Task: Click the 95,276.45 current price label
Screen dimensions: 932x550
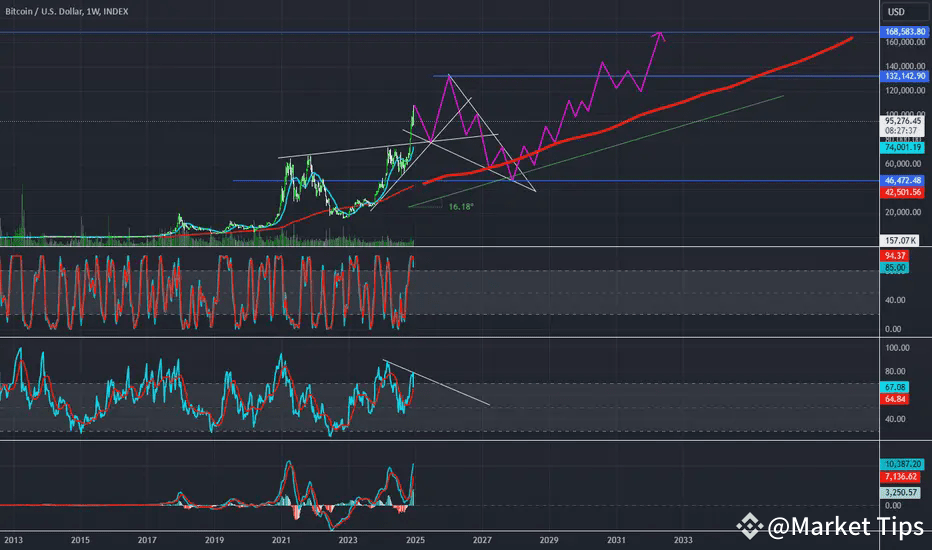Action: coord(902,121)
